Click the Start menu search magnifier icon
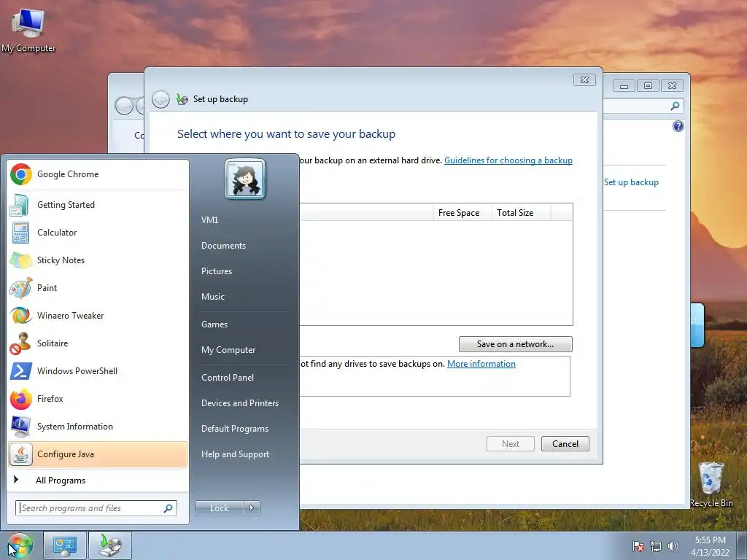This screenshot has height=560, width=747. (x=168, y=508)
